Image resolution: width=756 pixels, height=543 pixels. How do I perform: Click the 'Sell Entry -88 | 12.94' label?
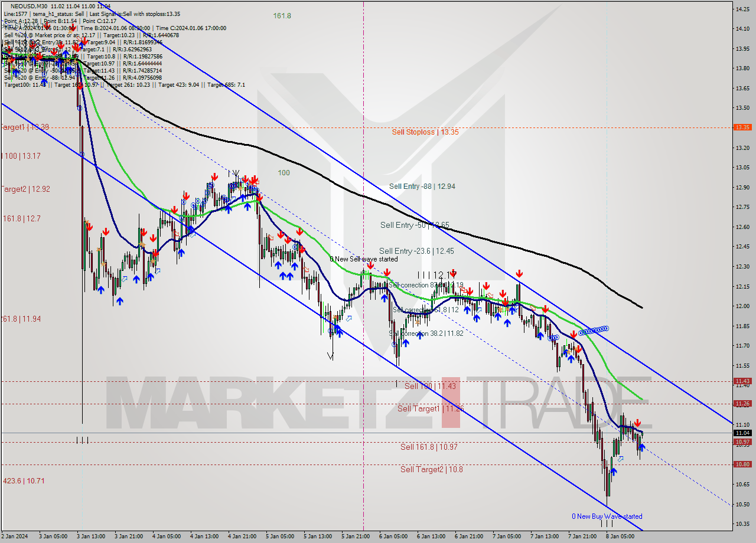pyautogui.click(x=422, y=187)
